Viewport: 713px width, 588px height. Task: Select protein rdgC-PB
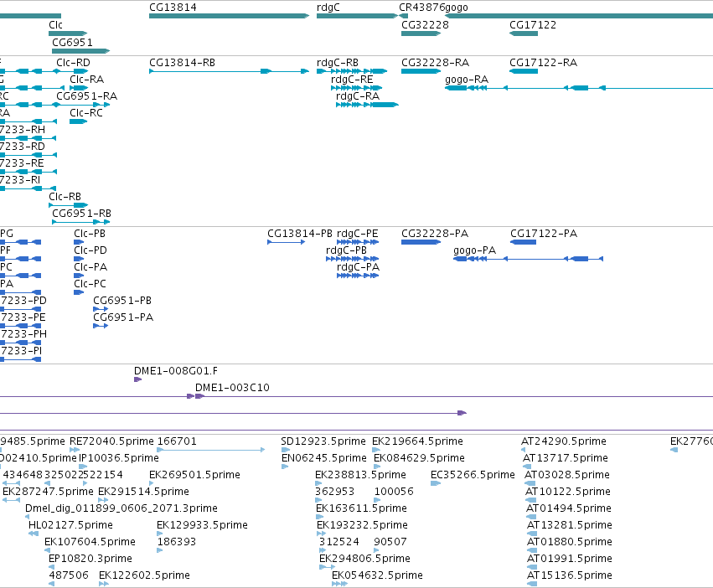pos(353,259)
